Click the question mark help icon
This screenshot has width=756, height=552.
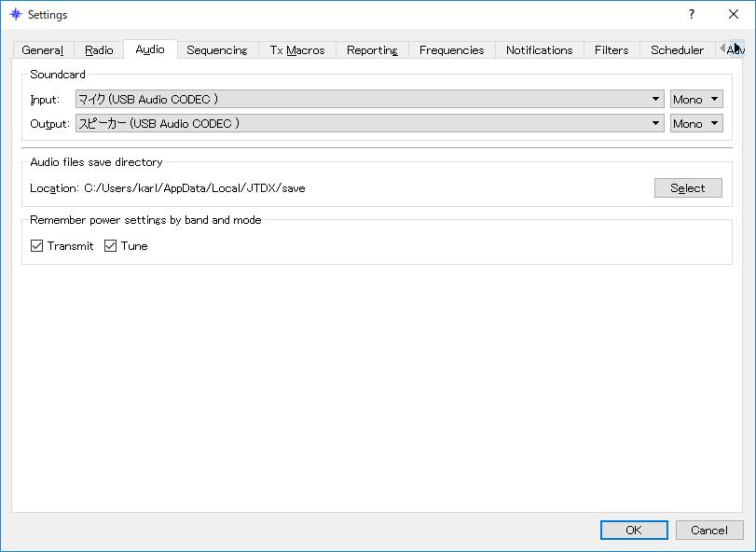[692, 14]
